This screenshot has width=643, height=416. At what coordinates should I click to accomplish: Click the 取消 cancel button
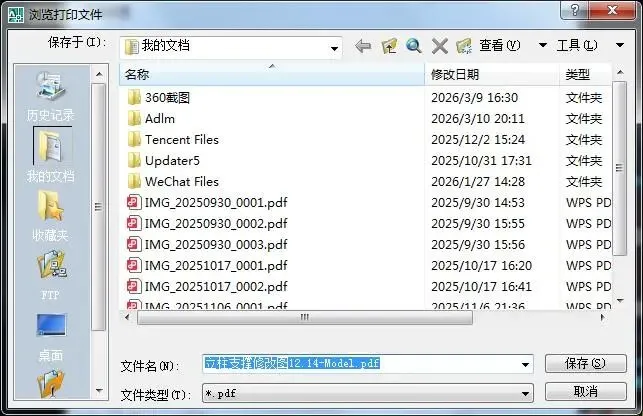point(586,391)
